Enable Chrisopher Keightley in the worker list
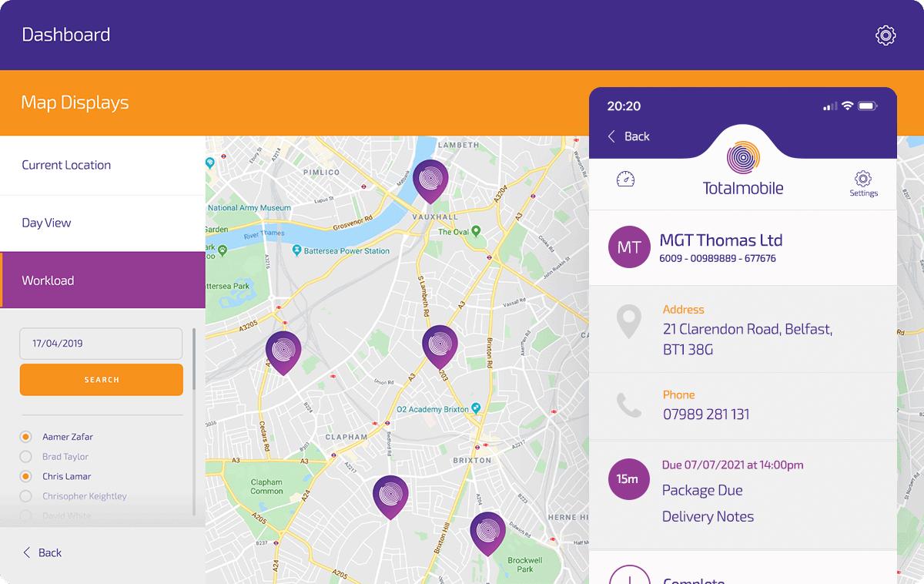The height and width of the screenshot is (584, 924). [26, 496]
